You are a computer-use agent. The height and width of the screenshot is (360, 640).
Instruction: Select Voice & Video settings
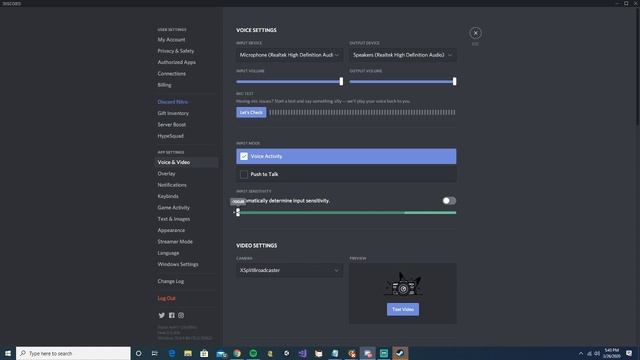(186, 162)
